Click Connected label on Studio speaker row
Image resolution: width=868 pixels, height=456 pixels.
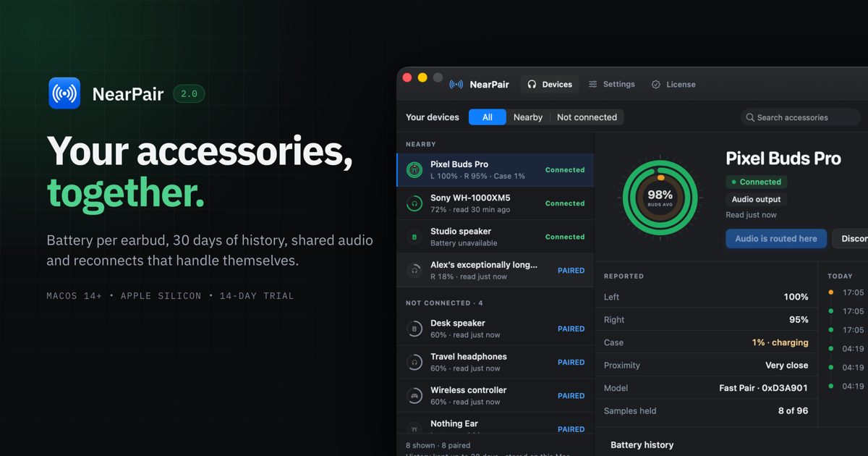coord(565,237)
